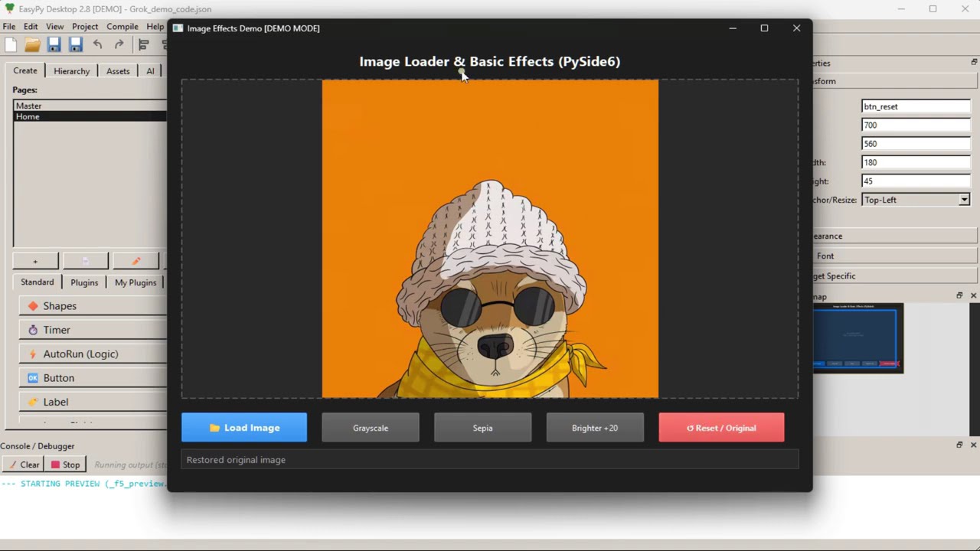Open the Compile menu
The height and width of the screenshot is (551, 980).
(122, 27)
